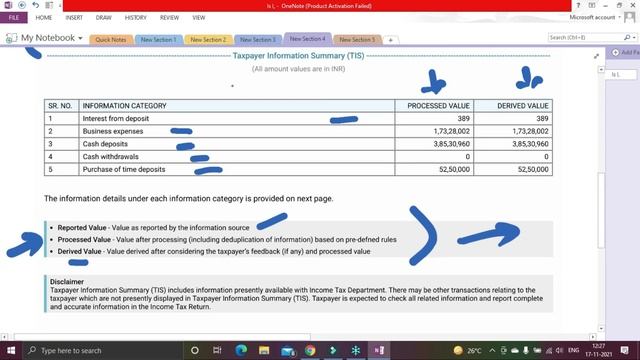Select the New Section 5 tab

pos(357,40)
